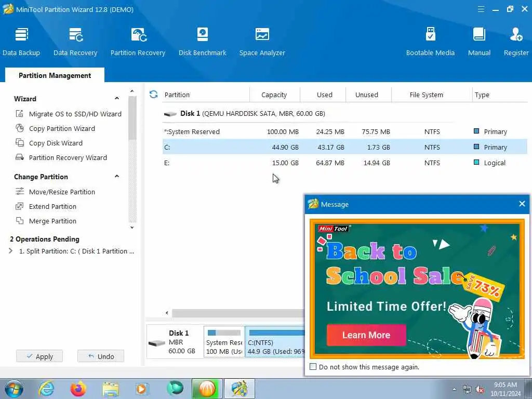Click the Windows Start button
Image resolution: width=532 pixels, height=399 pixels.
click(14, 389)
